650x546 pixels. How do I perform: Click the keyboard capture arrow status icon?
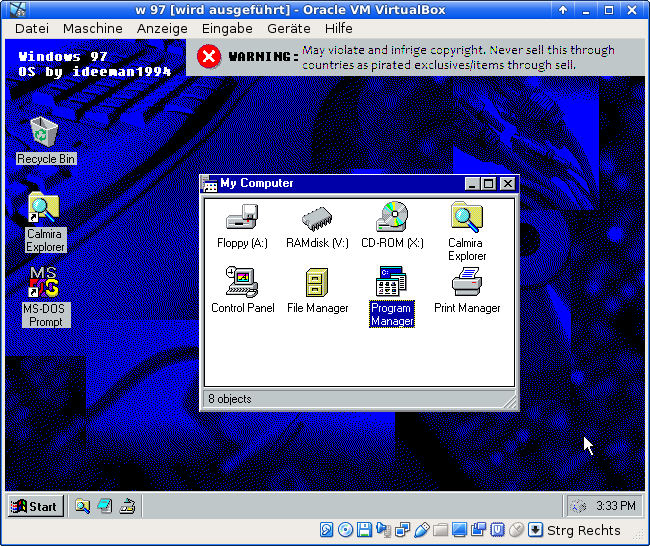click(x=536, y=530)
